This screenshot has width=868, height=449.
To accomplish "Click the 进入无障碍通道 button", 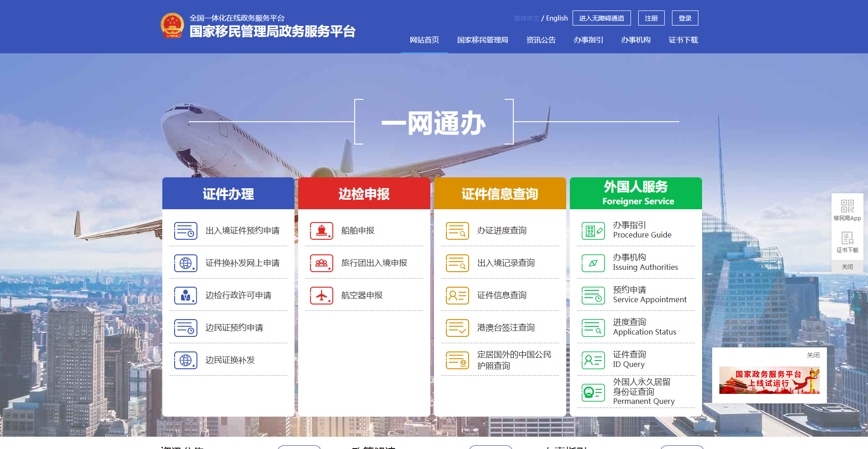I will [x=602, y=18].
